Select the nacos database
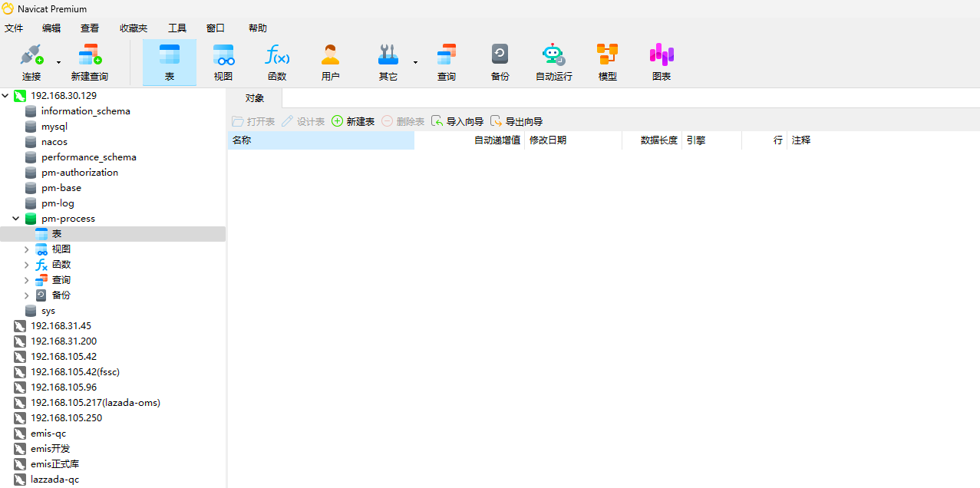 pyautogui.click(x=54, y=142)
